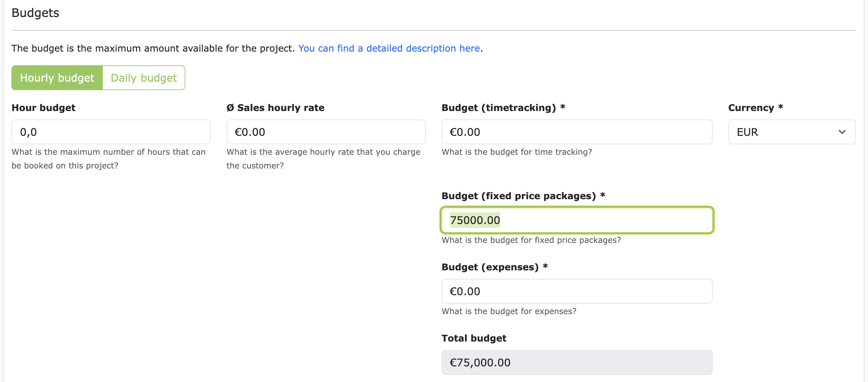
Task: Click the Budgets section heading
Action: click(x=35, y=13)
